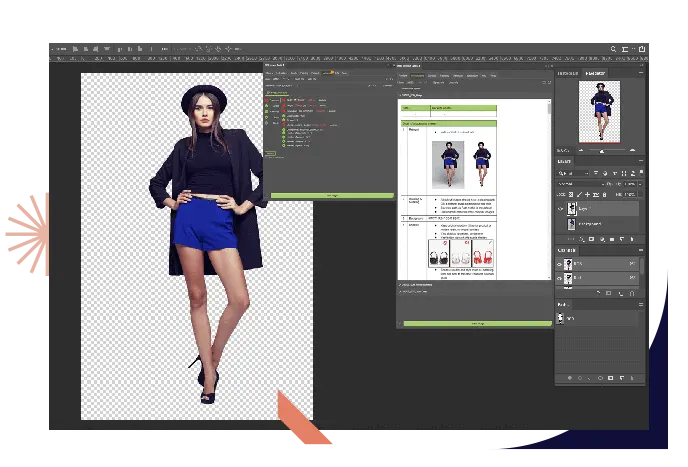Open the Share icon at top right
Screen dimensions: 688x467
(x=641, y=49)
